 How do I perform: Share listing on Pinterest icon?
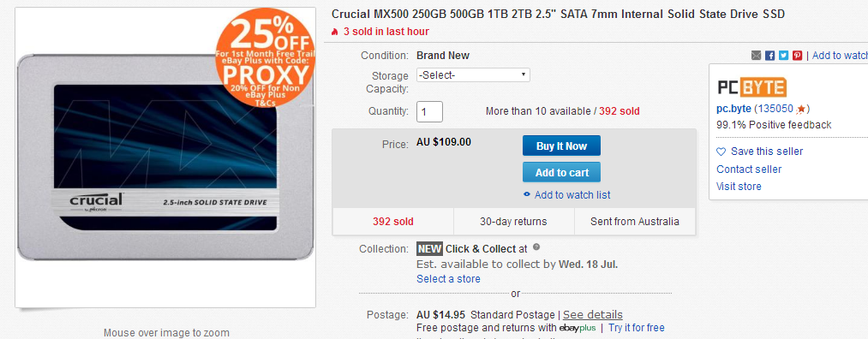pyautogui.click(x=797, y=56)
